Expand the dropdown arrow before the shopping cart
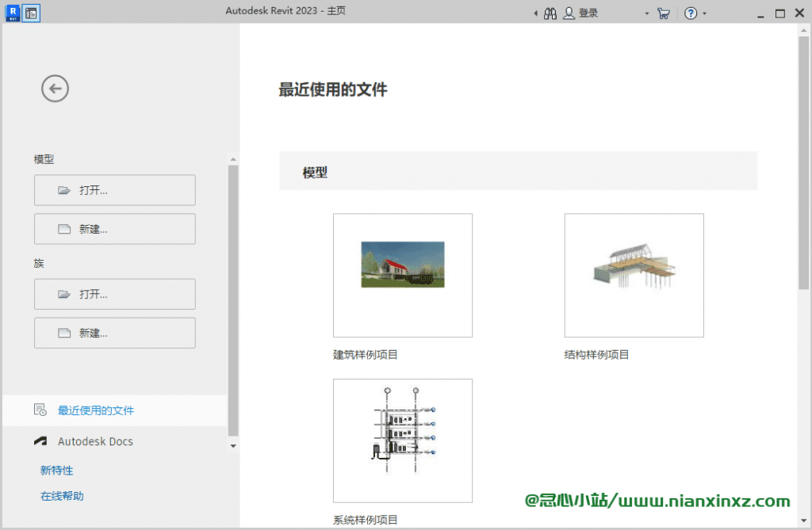This screenshot has height=530, width=812. pos(647,14)
